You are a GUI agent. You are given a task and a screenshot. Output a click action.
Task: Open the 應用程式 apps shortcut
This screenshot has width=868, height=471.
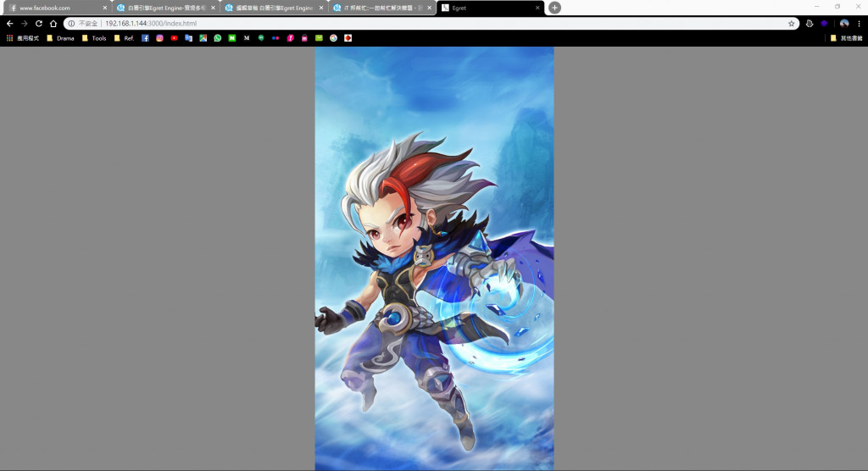click(x=23, y=38)
